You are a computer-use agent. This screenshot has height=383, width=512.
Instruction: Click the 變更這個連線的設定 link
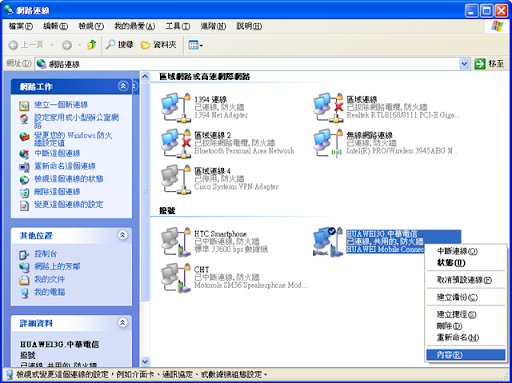click(x=69, y=204)
